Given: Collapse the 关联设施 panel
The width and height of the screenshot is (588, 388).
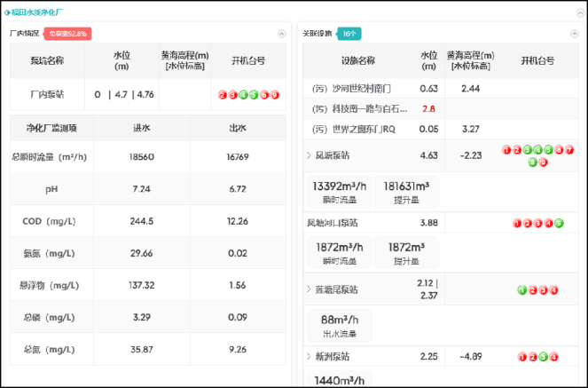Looking at the screenshot, I should [x=575, y=34].
